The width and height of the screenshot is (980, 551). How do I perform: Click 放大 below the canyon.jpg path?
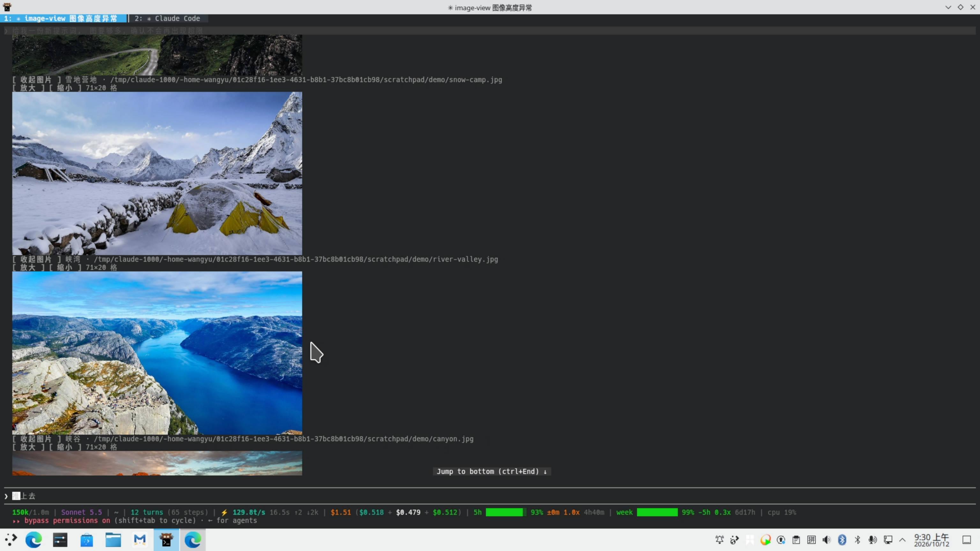pos(28,447)
